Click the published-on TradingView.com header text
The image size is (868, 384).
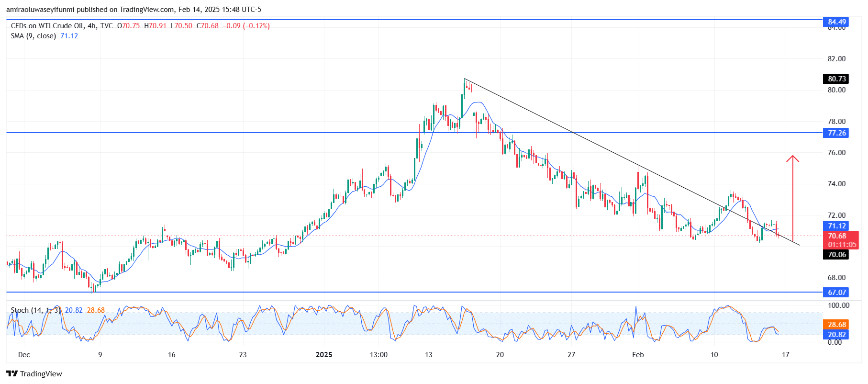click(x=134, y=10)
